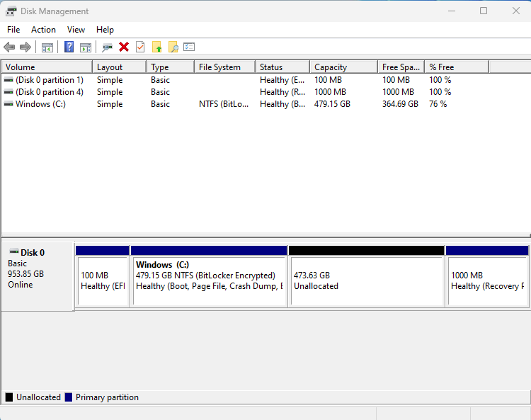
Task: Sort by the Status column header
Action: (282, 67)
